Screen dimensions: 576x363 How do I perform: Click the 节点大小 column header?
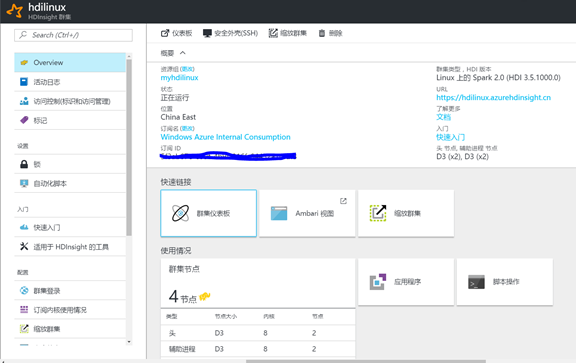[226, 316]
